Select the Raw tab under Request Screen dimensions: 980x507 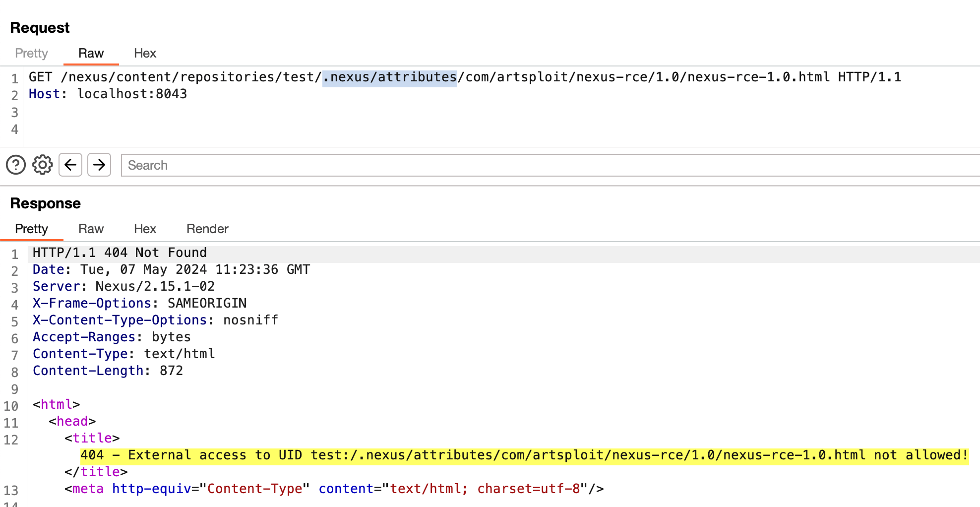[x=91, y=53]
